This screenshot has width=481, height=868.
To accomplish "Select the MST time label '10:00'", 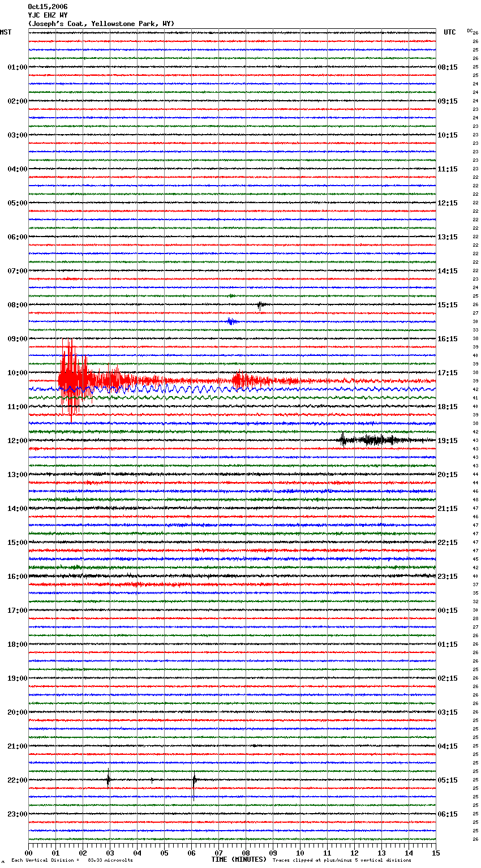I will (x=17, y=373).
